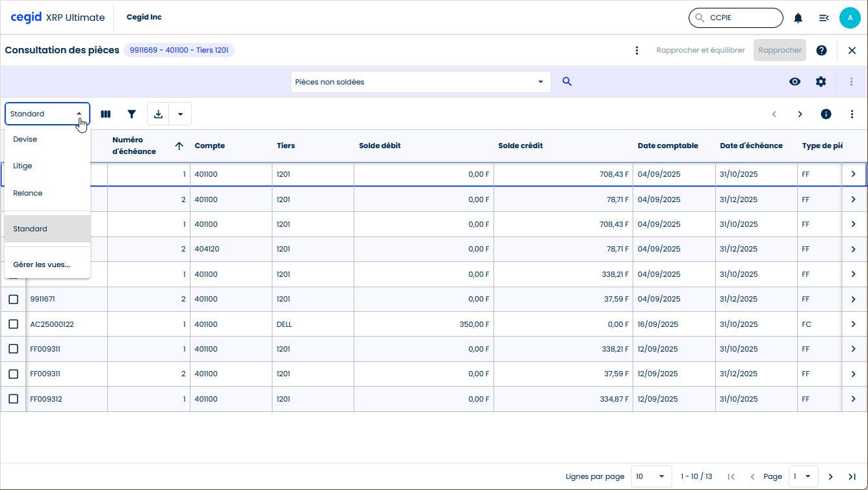Image resolution: width=868 pixels, height=490 pixels.
Task: Select the checkbox for row FF009312
Action: pyautogui.click(x=13, y=399)
